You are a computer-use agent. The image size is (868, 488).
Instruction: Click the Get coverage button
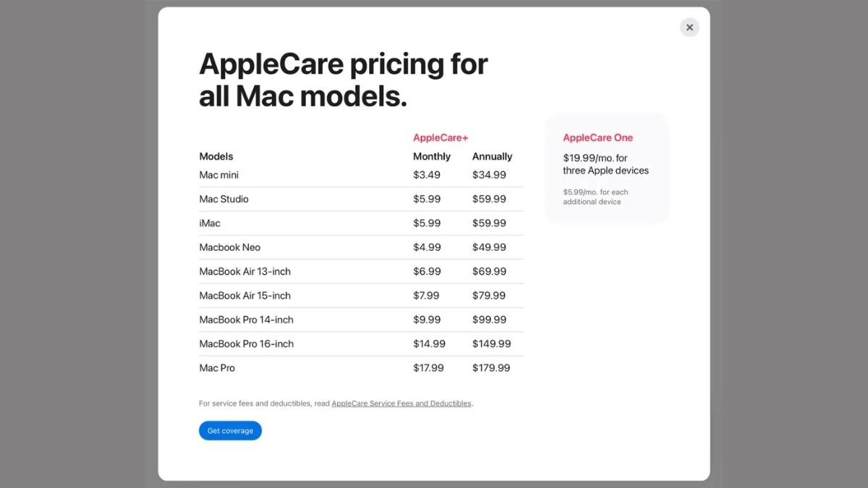[x=230, y=430]
